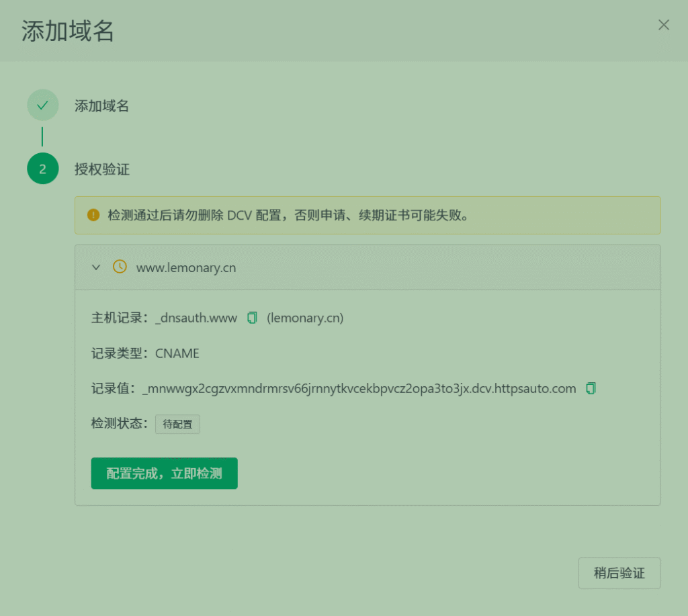The width and height of the screenshot is (688, 616).
Task: Click the 添加域名 dialog title
Action: [68, 31]
